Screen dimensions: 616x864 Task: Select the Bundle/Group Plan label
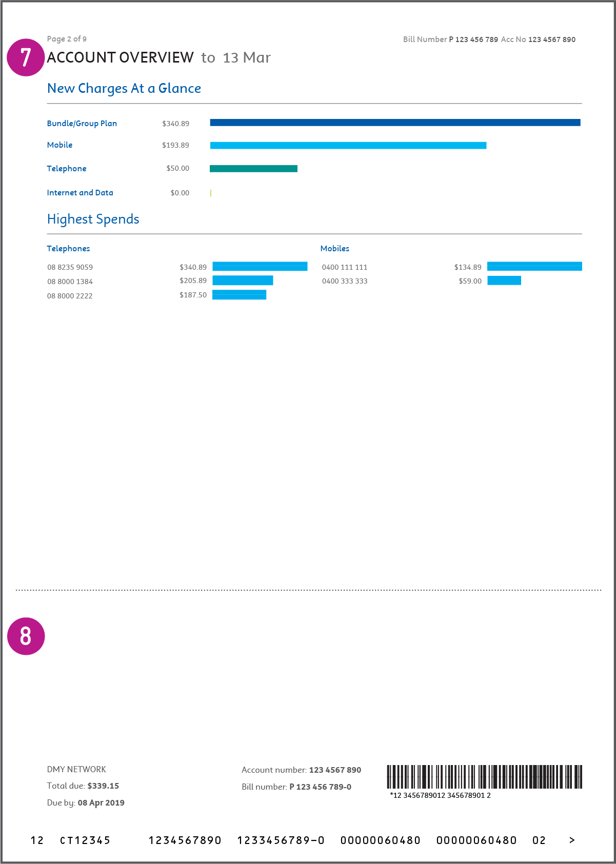pyautogui.click(x=82, y=124)
